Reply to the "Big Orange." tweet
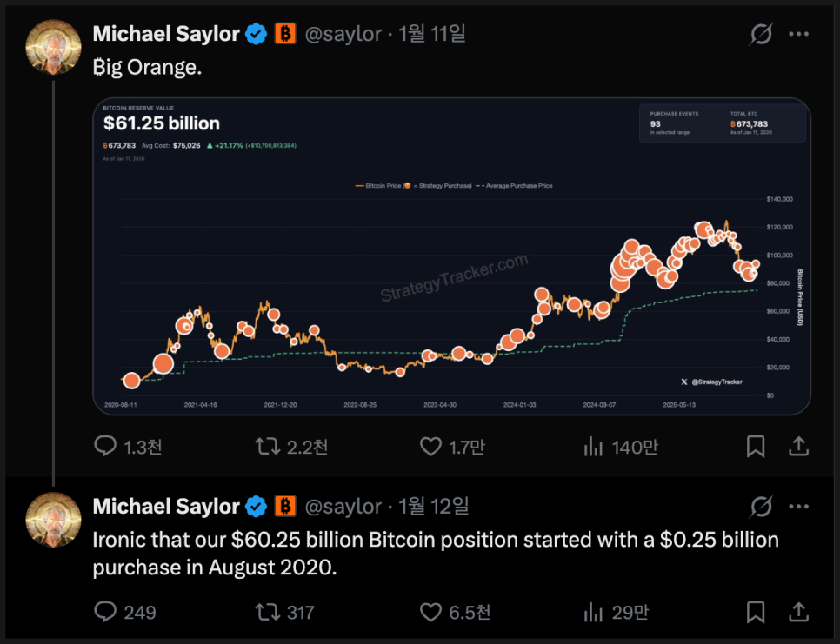The height and width of the screenshot is (644, 840). [105, 447]
